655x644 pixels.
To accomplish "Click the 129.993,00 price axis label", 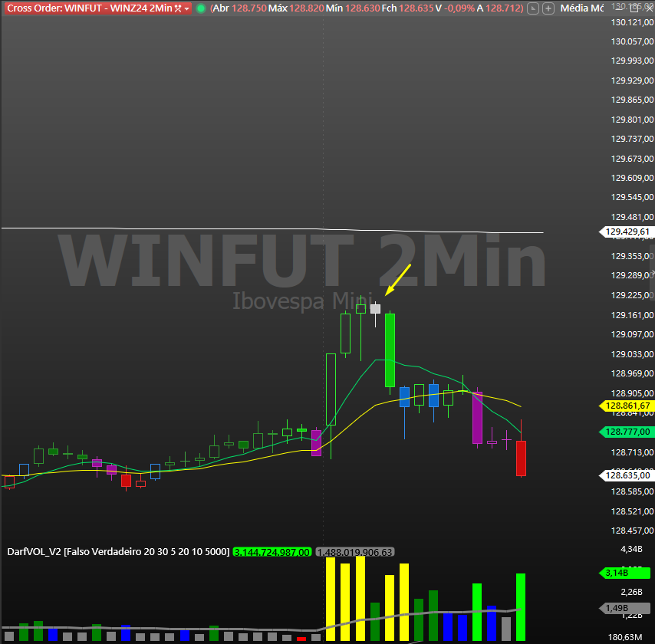I will tap(632, 61).
